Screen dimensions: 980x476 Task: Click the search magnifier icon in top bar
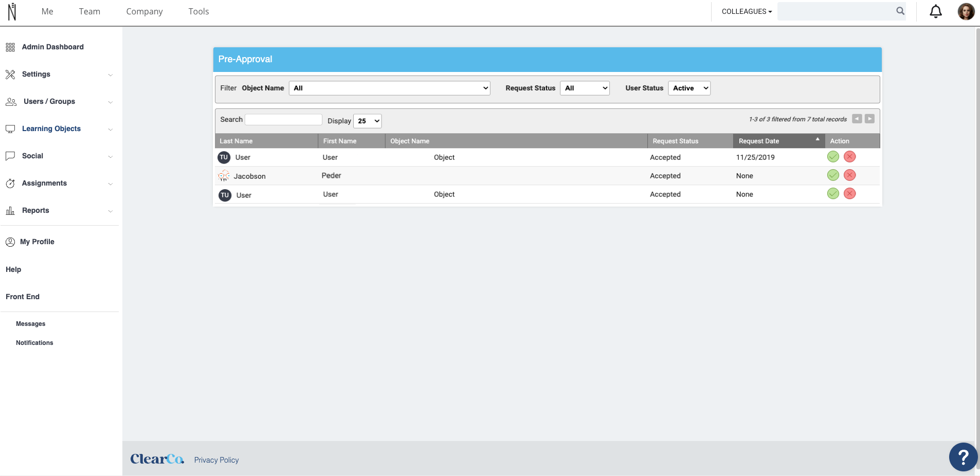click(900, 11)
